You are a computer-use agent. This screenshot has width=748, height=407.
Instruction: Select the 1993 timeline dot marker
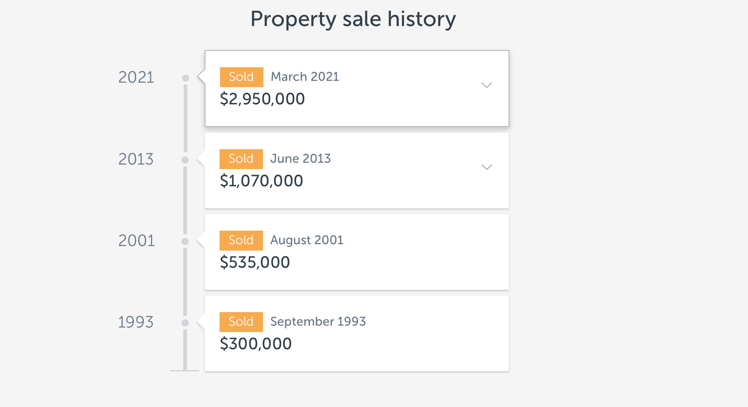(185, 323)
